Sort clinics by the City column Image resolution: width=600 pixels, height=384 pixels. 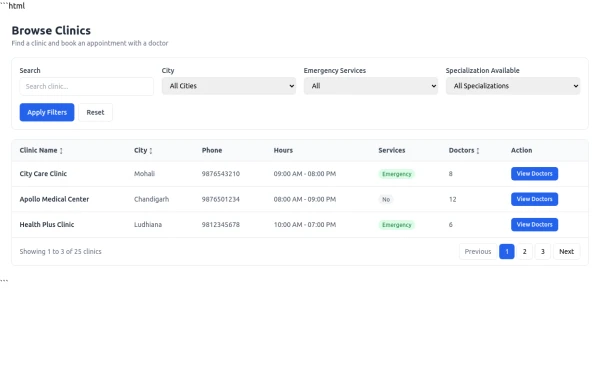click(143, 150)
